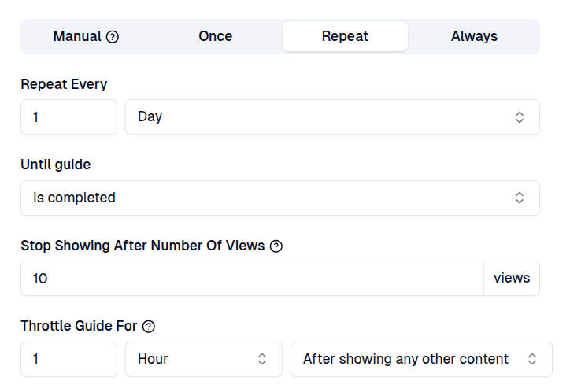Image resolution: width=570 pixels, height=392 pixels.
Task: Open After showing any other content dropdown
Action: [422, 359]
